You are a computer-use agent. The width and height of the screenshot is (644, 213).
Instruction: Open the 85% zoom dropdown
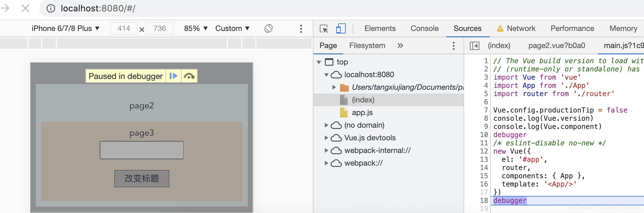(x=196, y=28)
